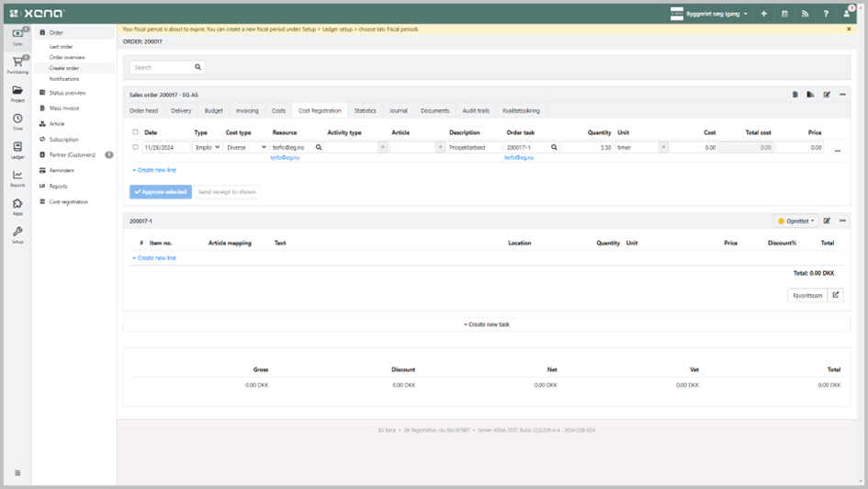Open the Project folder icon
868x489 pixels.
point(17,93)
